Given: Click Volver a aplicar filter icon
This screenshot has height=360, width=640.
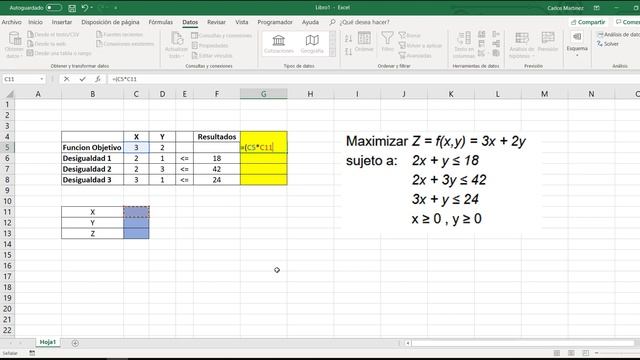Looking at the screenshot, I should pos(402,45).
